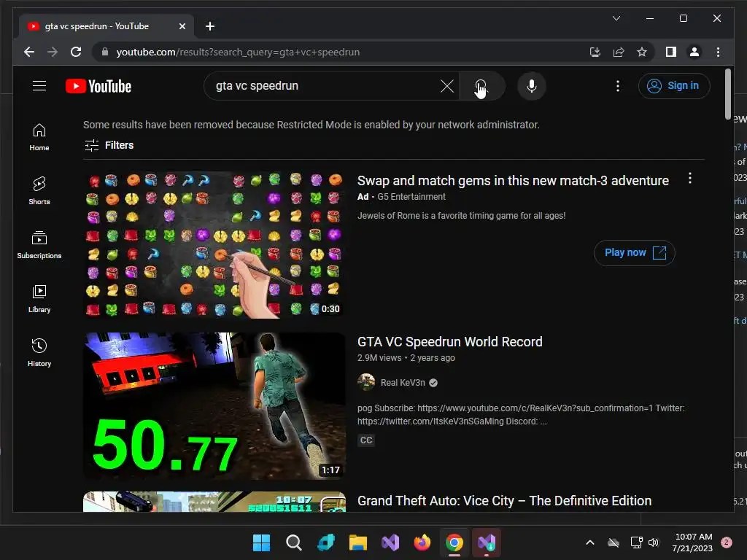Bookmark this tab with the star
This screenshot has height=560, width=747.
pyautogui.click(x=642, y=52)
